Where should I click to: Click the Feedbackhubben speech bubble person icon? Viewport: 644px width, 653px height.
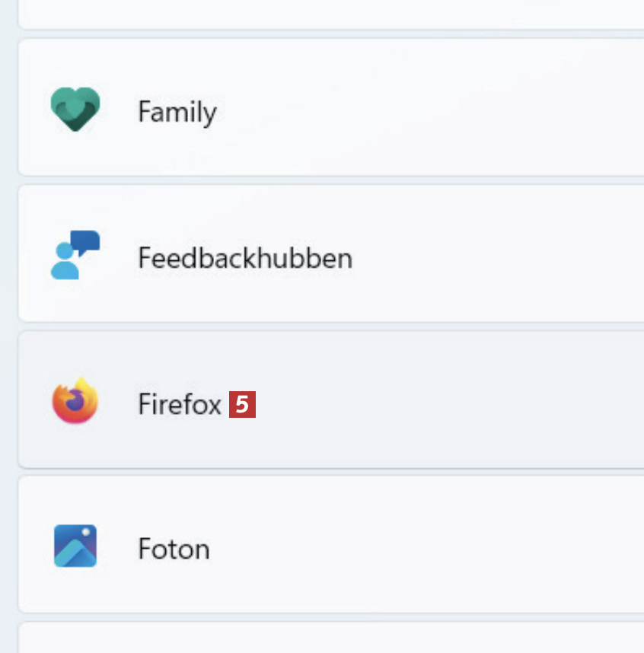75,255
